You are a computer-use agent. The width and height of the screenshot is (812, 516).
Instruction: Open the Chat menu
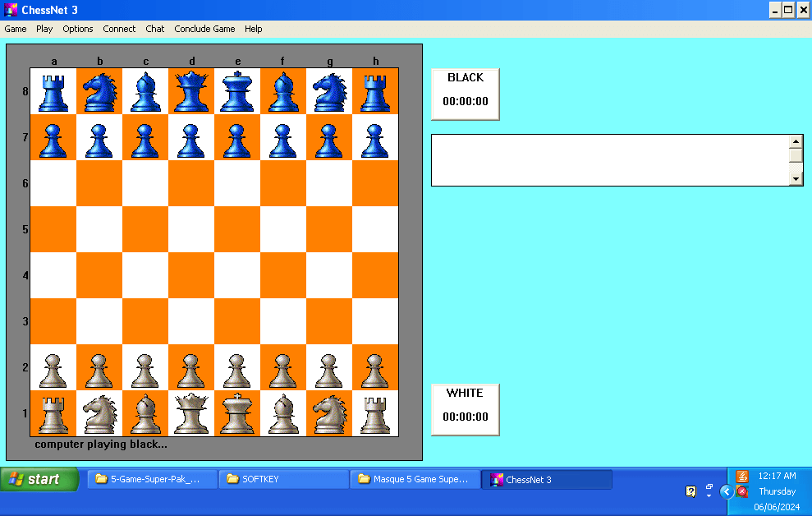tap(155, 29)
